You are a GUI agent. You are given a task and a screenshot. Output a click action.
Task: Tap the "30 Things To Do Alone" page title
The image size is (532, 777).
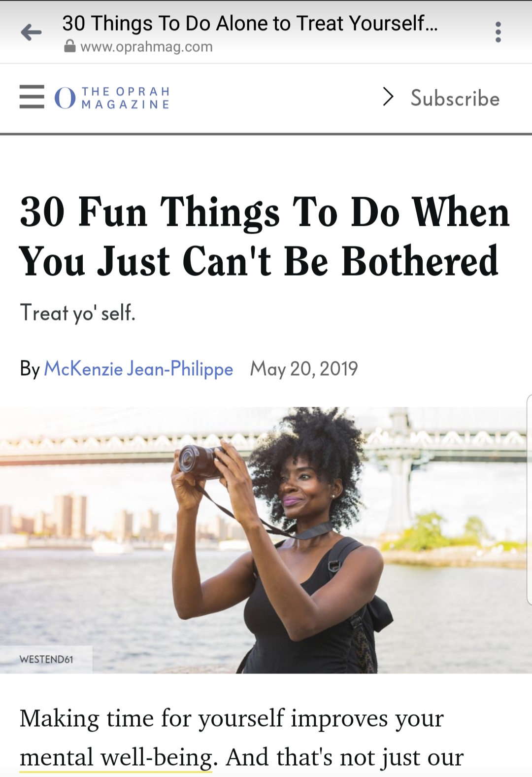coord(249,23)
